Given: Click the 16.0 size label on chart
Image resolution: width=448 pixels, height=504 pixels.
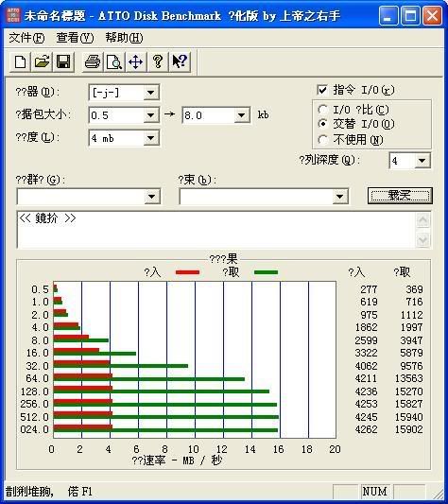Looking at the screenshot, I should click(37, 353).
